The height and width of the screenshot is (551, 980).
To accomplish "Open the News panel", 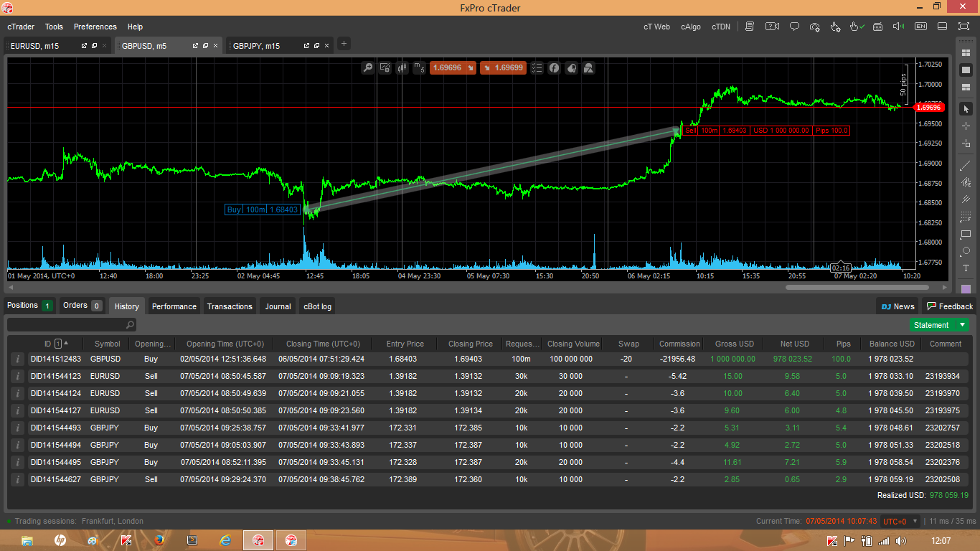I will [897, 306].
